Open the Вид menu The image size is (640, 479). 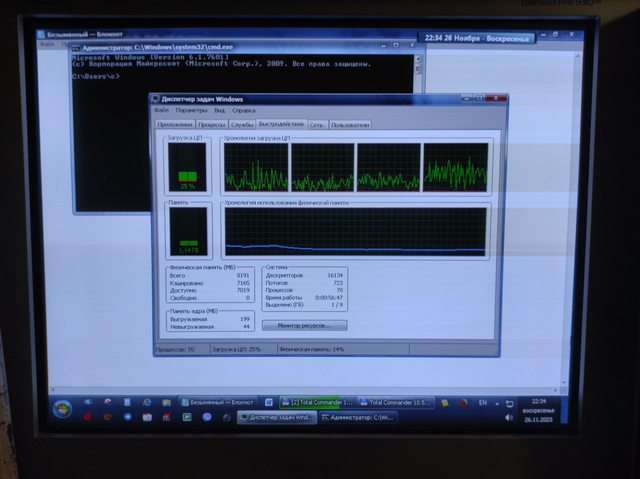(x=219, y=111)
